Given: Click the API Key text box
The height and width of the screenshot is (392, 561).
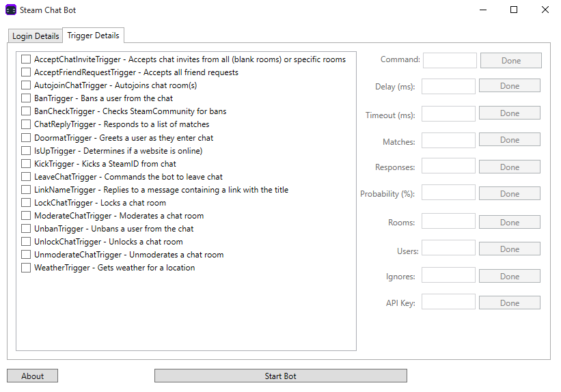Looking at the screenshot, I should [448, 301].
